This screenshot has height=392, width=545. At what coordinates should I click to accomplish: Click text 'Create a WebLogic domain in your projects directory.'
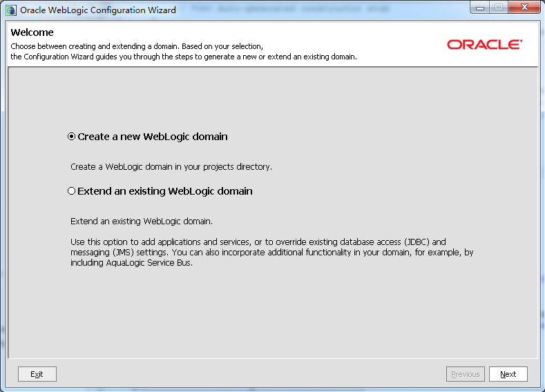click(x=171, y=167)
